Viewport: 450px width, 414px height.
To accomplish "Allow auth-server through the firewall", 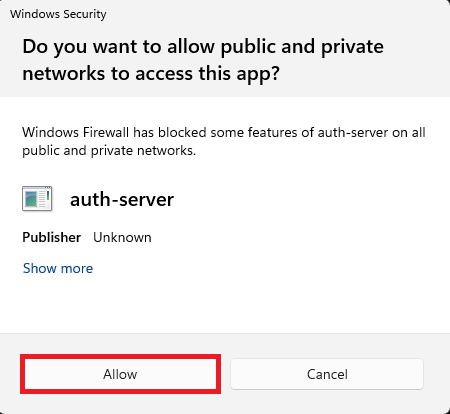I will tap(120, 374).
